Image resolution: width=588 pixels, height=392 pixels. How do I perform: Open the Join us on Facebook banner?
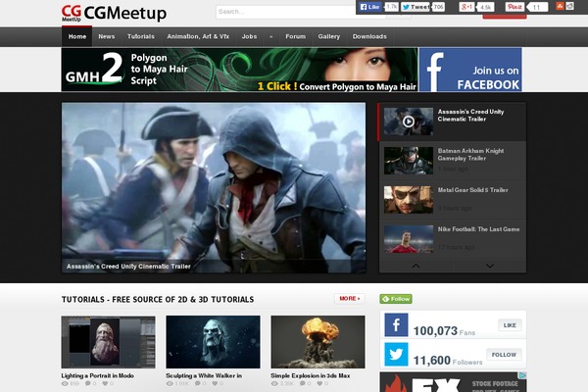[x=470, y=70]
